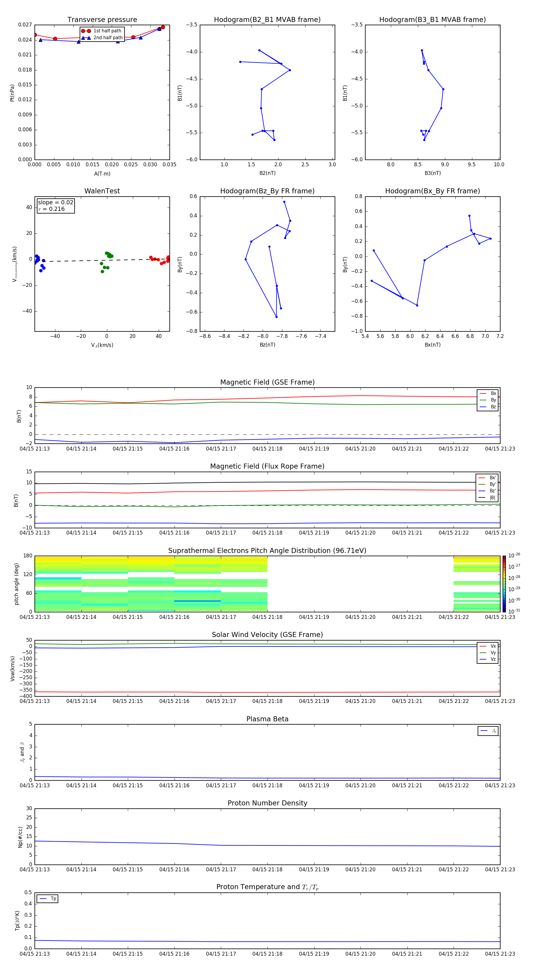Click the blue cluster of WalenTest points
The width and height of the screenshot is (535, 980).
(39, 263)
